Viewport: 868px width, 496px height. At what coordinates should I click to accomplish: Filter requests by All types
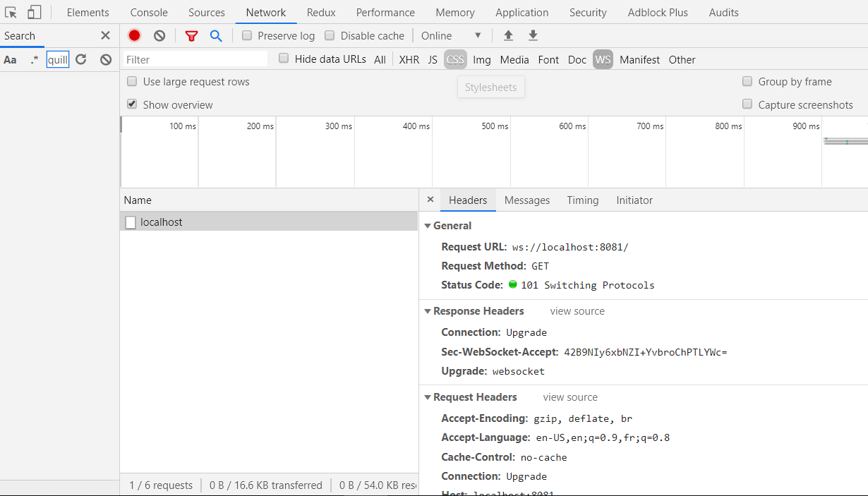pyautogui.click(x=380, y=60)
